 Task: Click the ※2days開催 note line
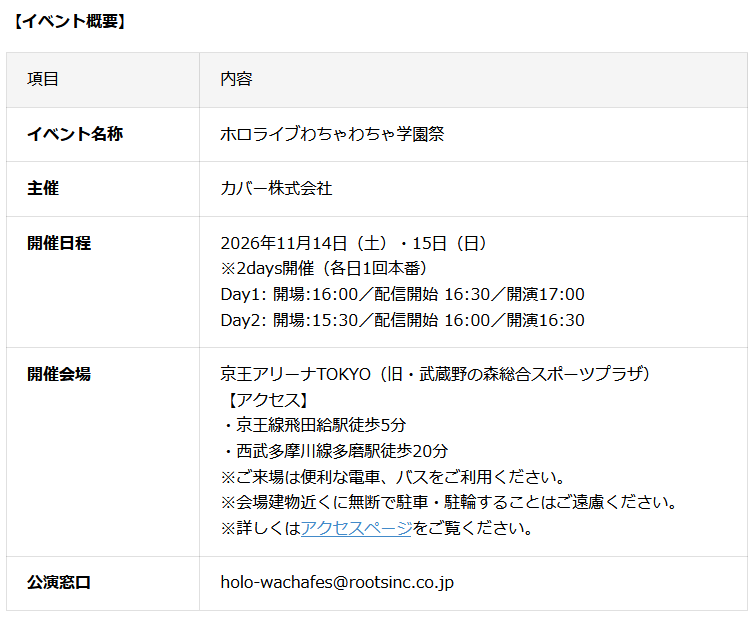click(326, 268)
